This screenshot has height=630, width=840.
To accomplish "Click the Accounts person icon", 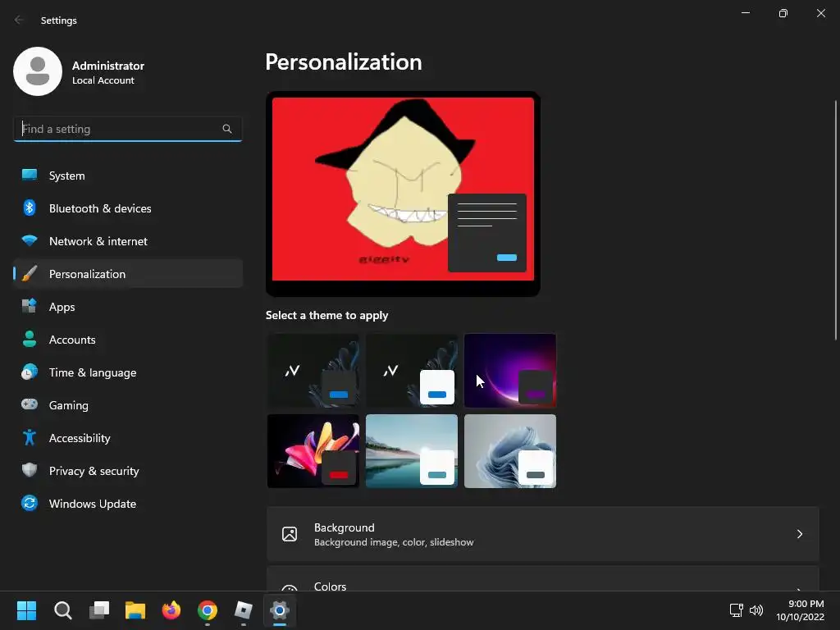I will pos(30,339).
